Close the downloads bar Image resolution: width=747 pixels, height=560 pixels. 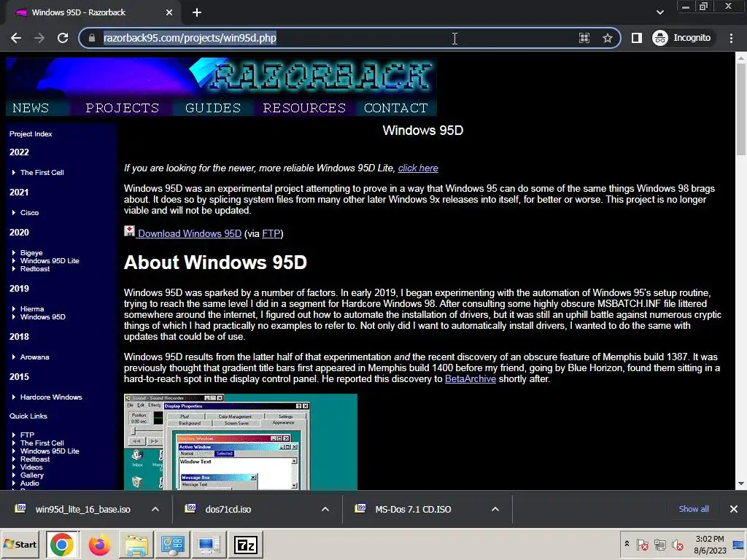tap(734, 509)
